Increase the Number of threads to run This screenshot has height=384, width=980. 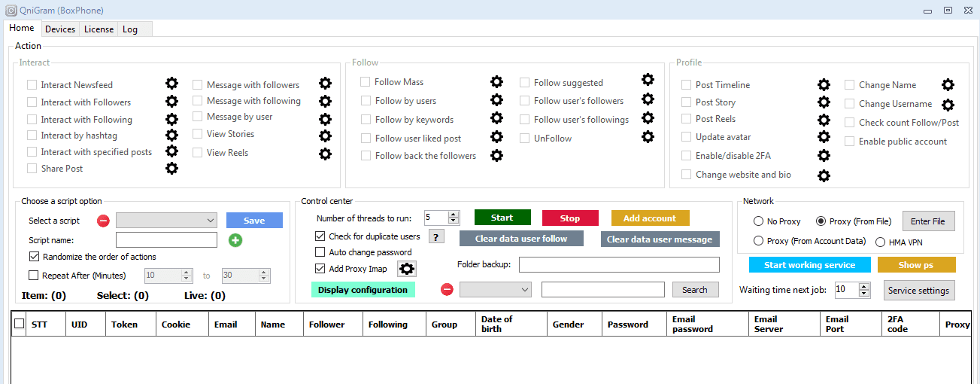click(x=454, y=215)
